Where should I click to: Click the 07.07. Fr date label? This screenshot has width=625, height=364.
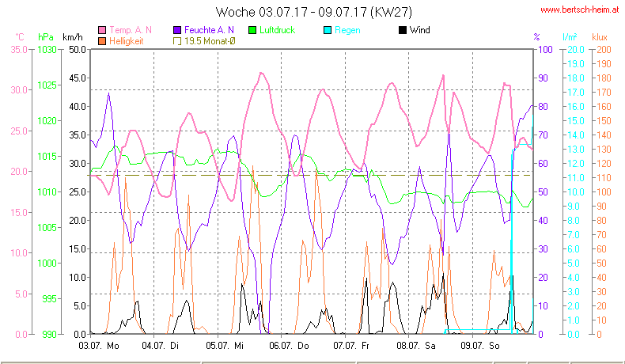coord(354,345)
